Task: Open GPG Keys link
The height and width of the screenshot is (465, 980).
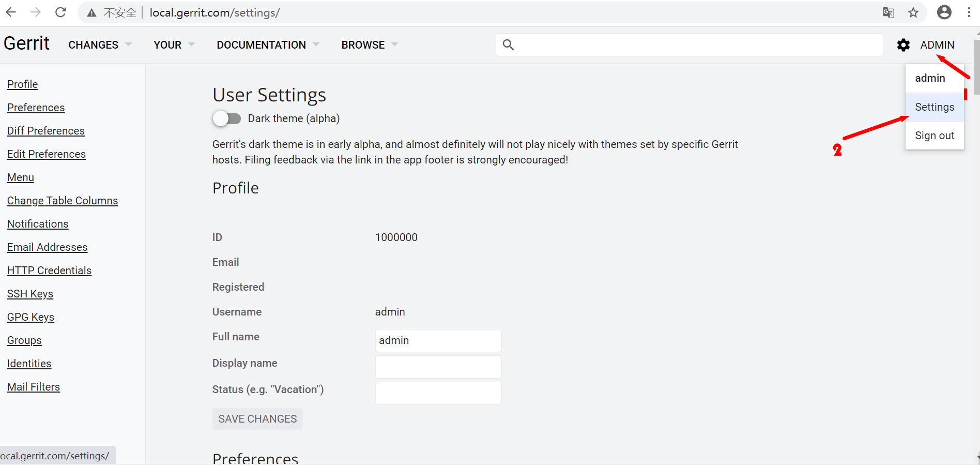Action: (30, 317)
